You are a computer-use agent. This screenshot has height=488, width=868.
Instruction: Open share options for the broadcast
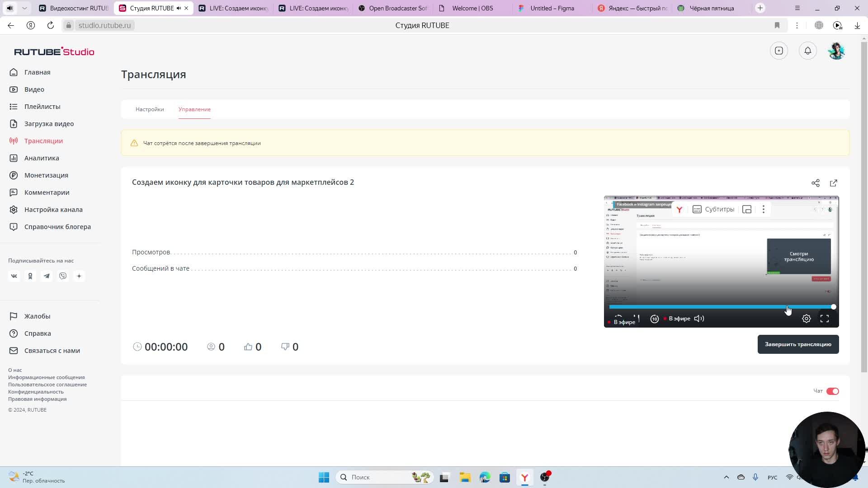(815, 183)
